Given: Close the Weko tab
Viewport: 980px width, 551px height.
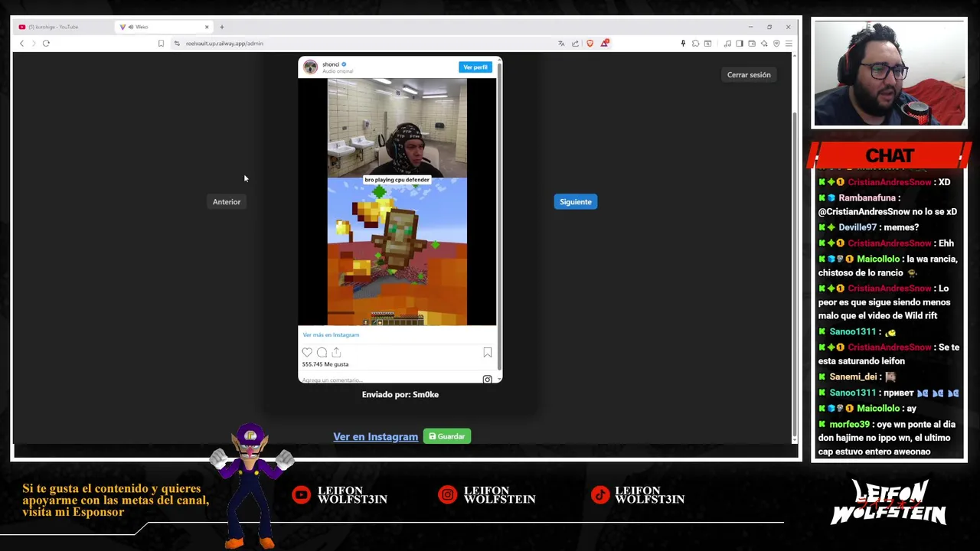Looking at the screenshot, I should 207,27.
